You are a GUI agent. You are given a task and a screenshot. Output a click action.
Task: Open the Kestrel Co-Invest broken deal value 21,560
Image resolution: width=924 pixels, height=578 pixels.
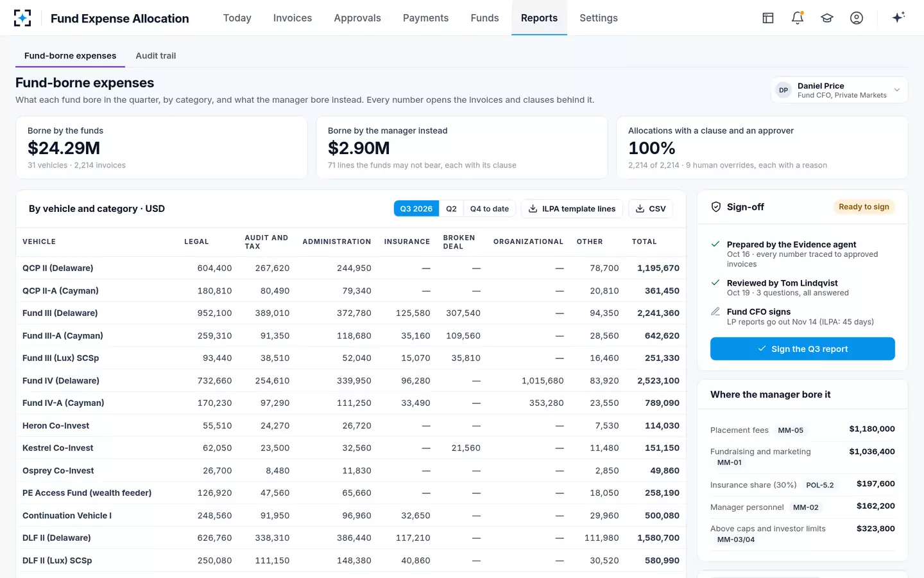(x=466, y=448)
